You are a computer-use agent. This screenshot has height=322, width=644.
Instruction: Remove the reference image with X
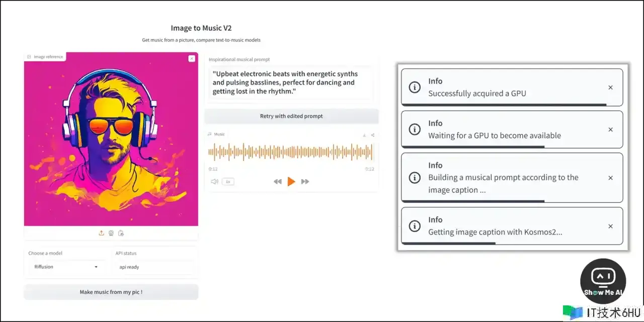192,58
